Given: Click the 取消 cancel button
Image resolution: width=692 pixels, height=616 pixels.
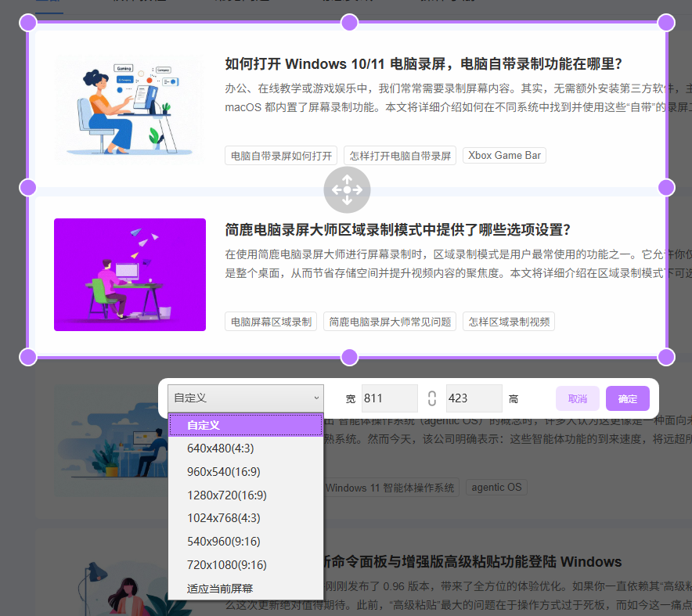Looking at the screenshot, I should (577, 398).
